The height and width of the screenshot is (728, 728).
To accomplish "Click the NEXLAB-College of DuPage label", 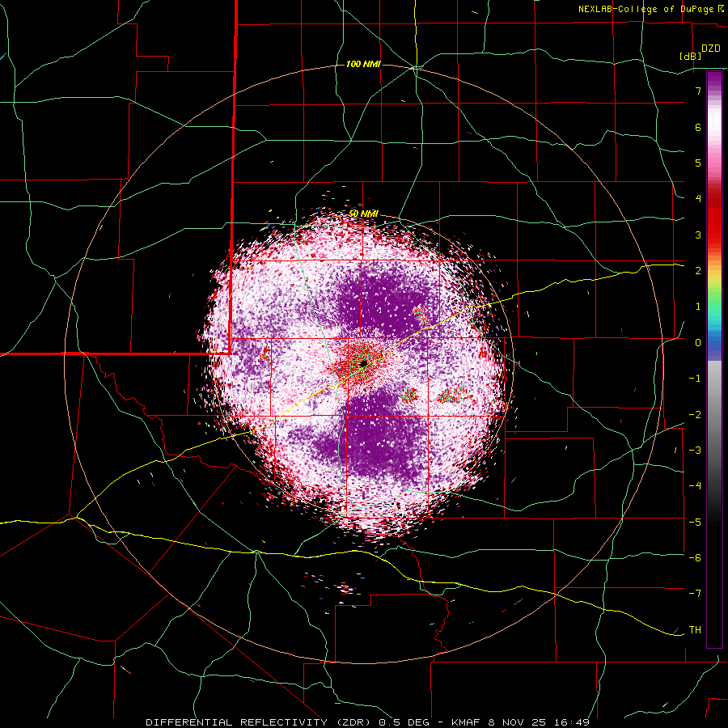I will 646,9.
